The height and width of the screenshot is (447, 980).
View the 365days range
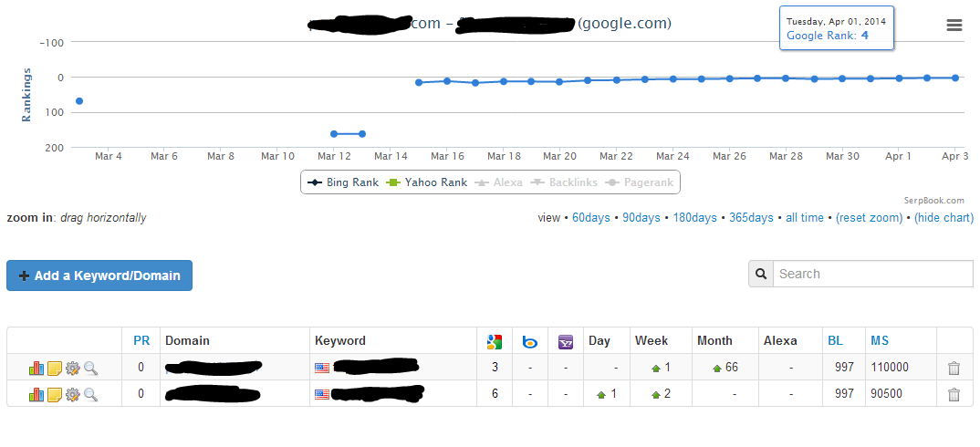click(x=751, y=218)
